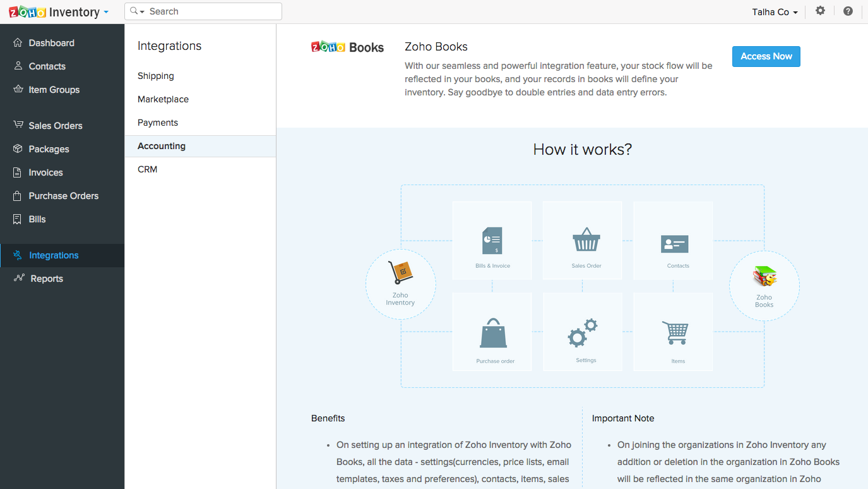Open settings gear icon

[x=820, y=11]
